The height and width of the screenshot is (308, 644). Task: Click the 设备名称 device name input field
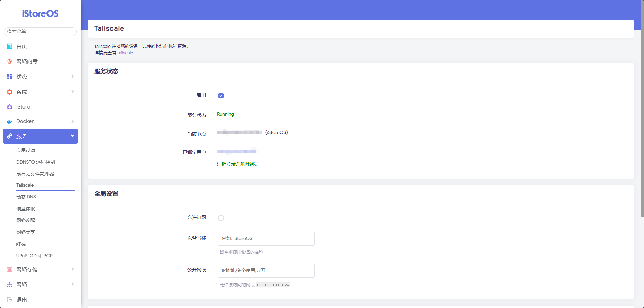tap(266, 238)
